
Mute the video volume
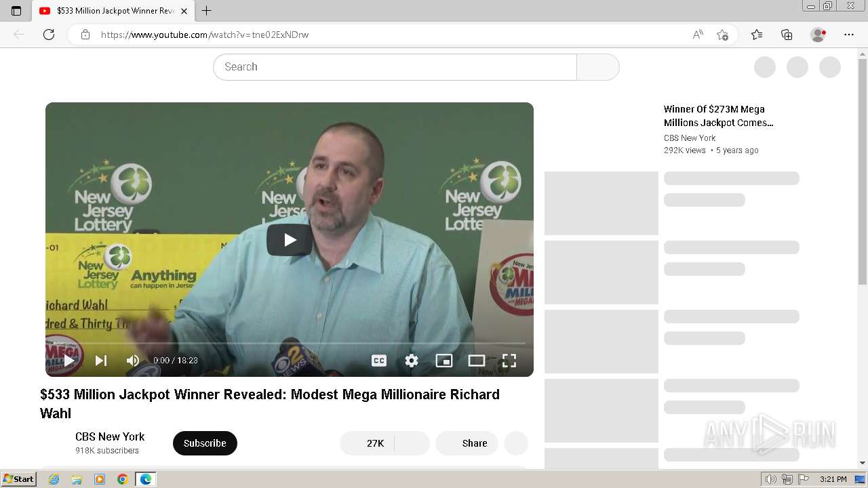133,361
